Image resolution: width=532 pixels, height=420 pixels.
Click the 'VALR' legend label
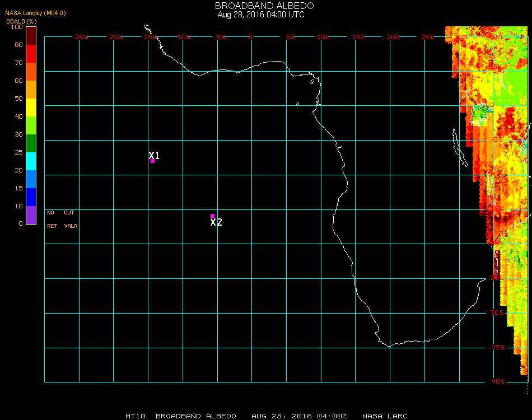(71, 226)
